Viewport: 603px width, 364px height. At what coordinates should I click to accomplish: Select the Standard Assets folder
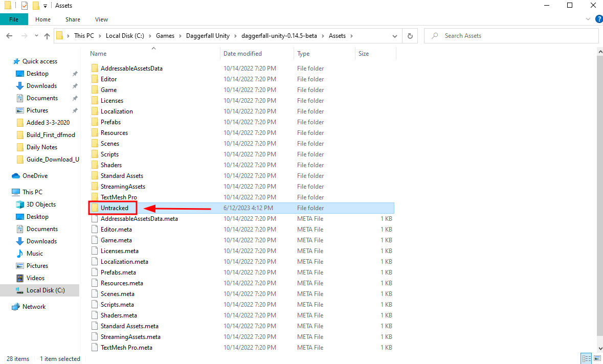[x=122, y=176]
